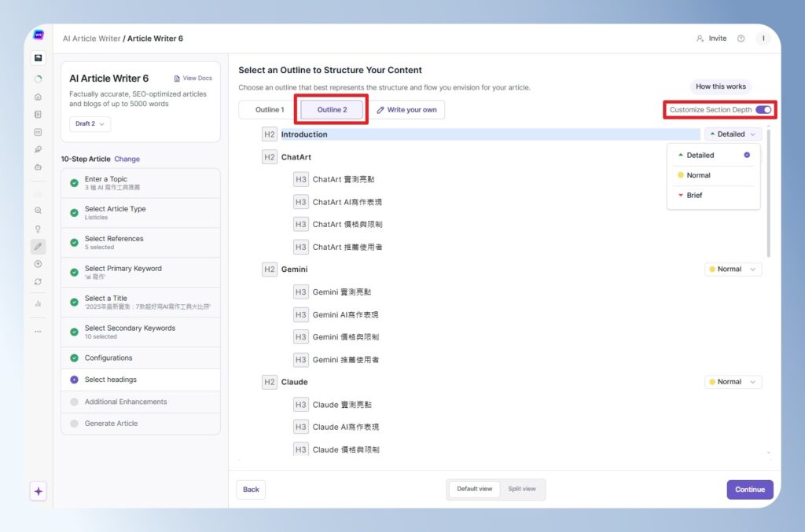Open the Generate Article step
Screen dimensions: 805x532
[x=141, y=424]
